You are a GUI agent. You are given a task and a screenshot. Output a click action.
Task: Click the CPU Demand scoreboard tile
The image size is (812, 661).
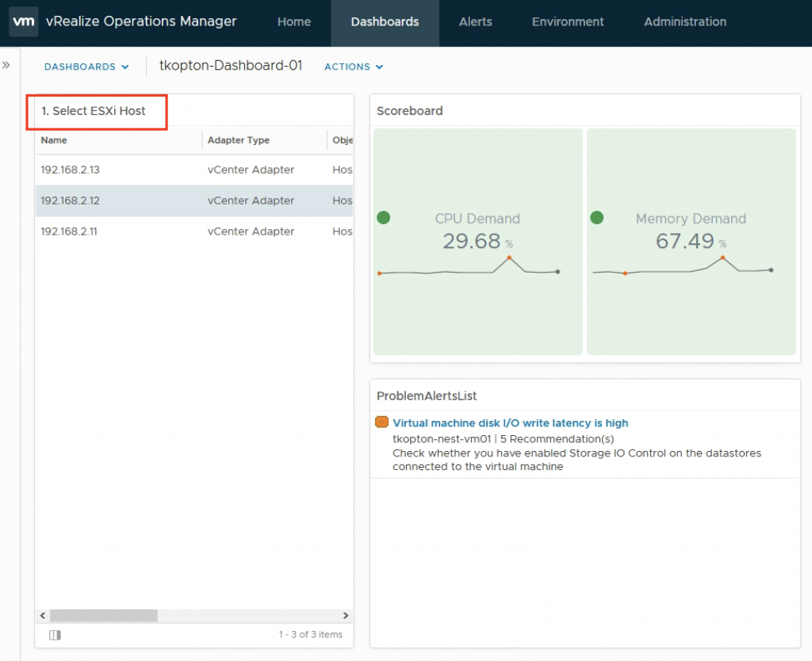pyautogui.click(x=478, y=242)
